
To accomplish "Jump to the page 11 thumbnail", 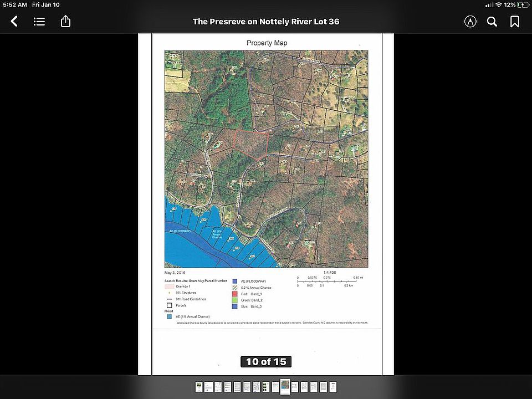I will click(x=294, y=387).
